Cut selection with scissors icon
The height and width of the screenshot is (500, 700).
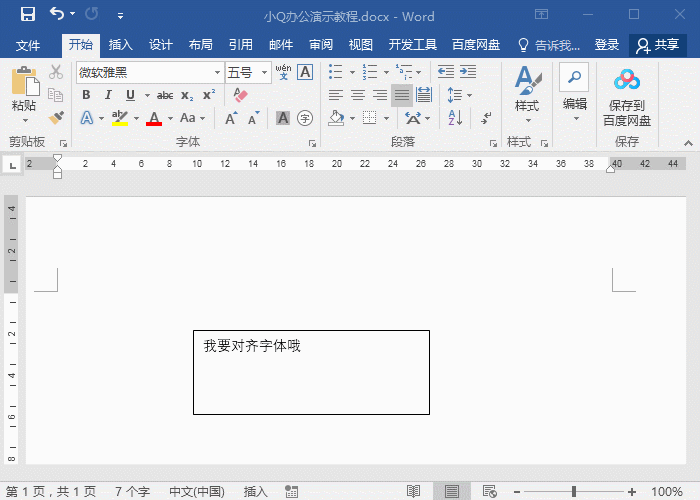coord(56,72)
